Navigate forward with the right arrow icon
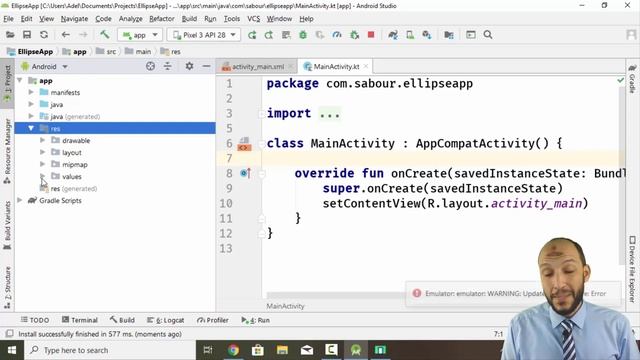640x360 pixels. (83, 35)
